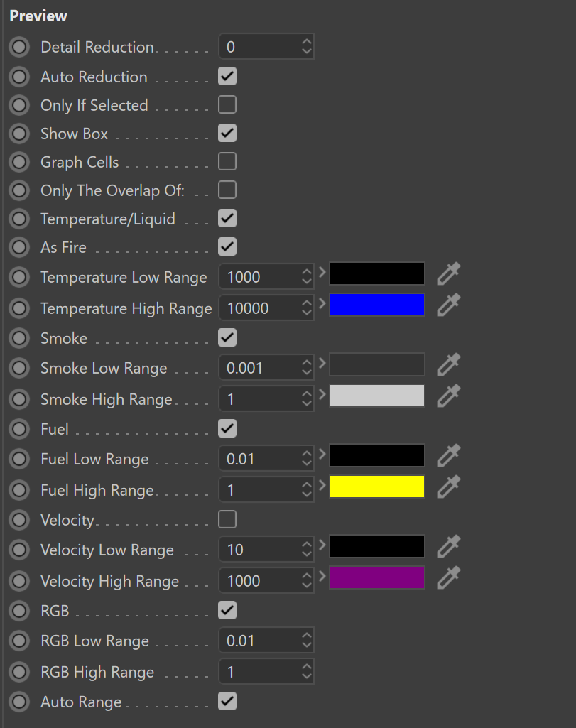Open the blue Temperature High Range swatch

[x=377, y=305]
